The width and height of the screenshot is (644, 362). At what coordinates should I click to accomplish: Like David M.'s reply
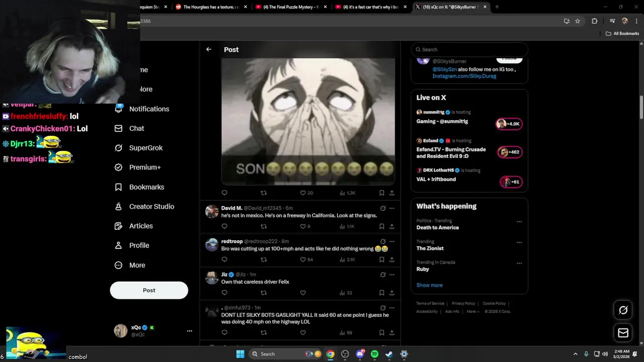click(303, 226)
